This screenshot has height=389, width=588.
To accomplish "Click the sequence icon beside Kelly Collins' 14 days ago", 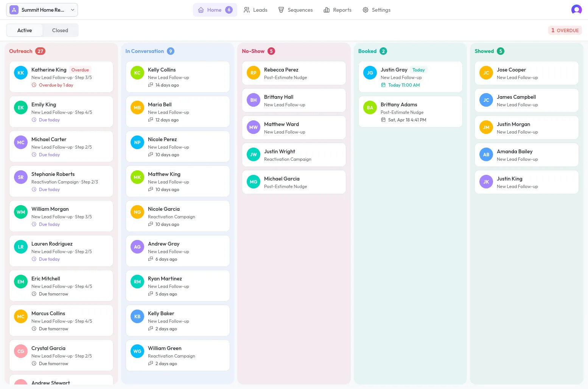I will (151, 85).
